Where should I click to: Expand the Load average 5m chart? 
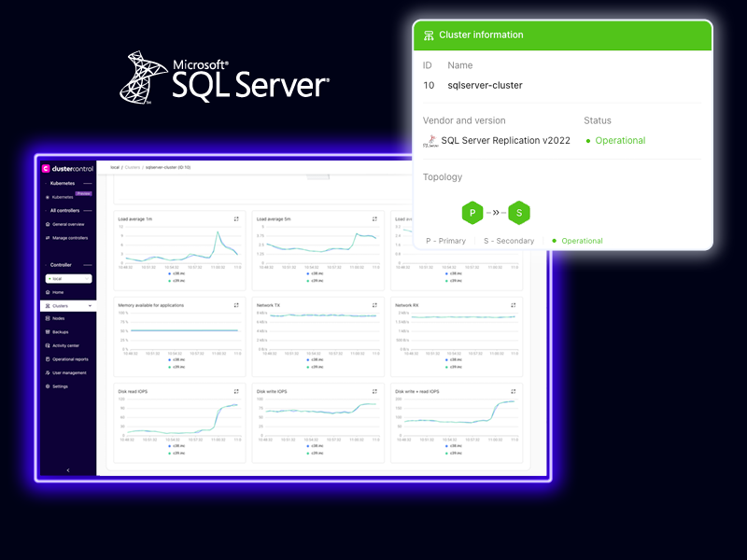point(374,218)
